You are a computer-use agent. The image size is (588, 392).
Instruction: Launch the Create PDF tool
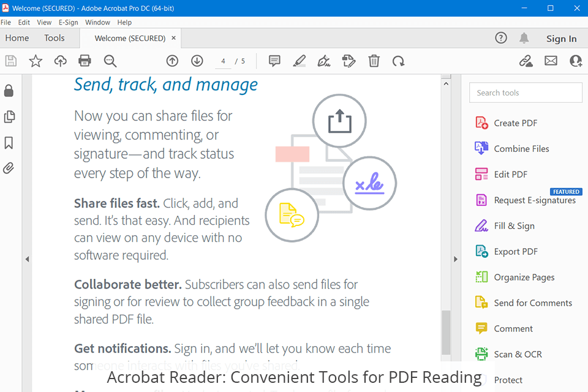click(507, 123)
